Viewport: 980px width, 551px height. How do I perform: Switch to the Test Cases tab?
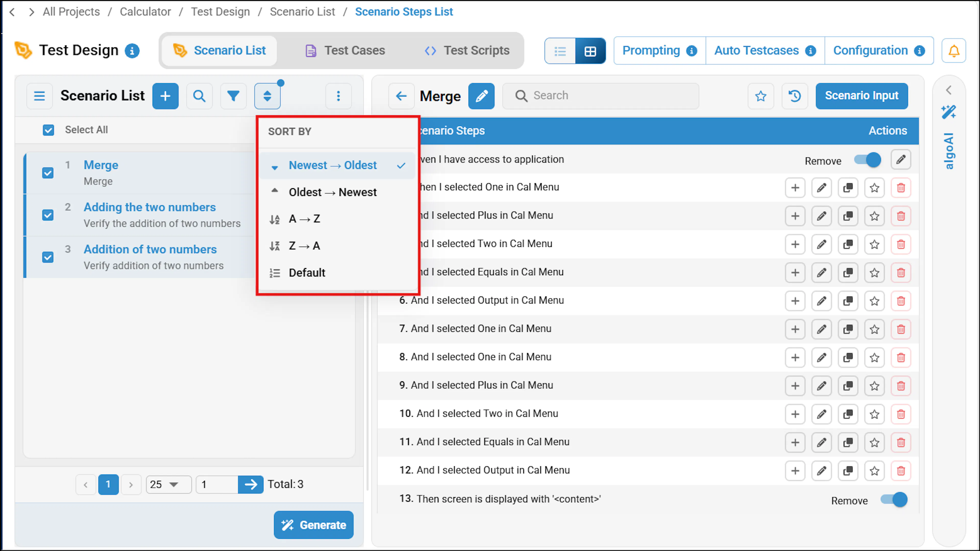(x=346, y=51)
